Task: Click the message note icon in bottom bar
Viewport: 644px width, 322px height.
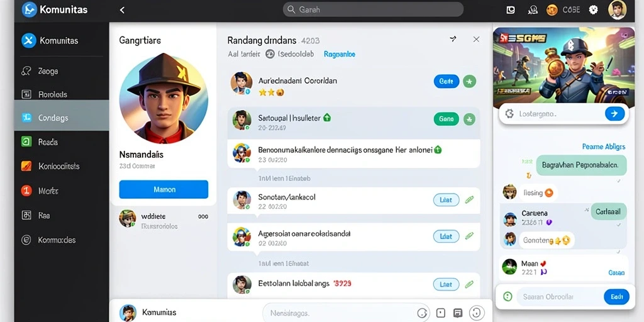Action: tap(458, 313)
